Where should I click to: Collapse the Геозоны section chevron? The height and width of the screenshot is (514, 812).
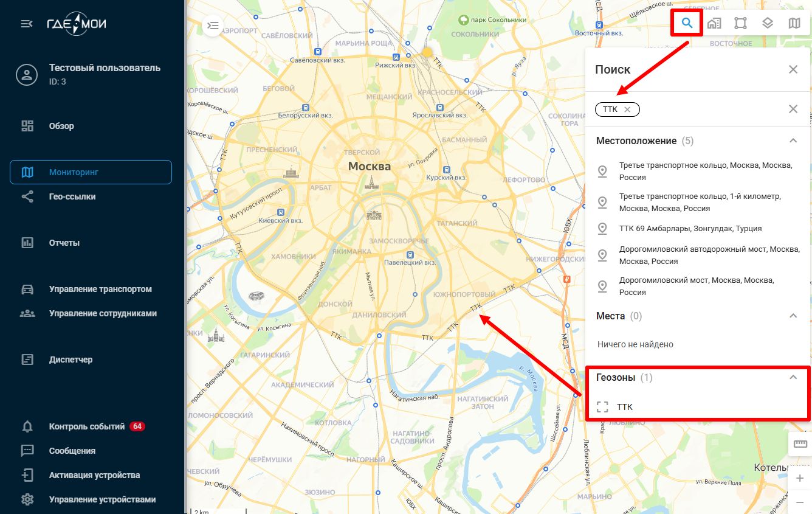click(x=793, y=377)
